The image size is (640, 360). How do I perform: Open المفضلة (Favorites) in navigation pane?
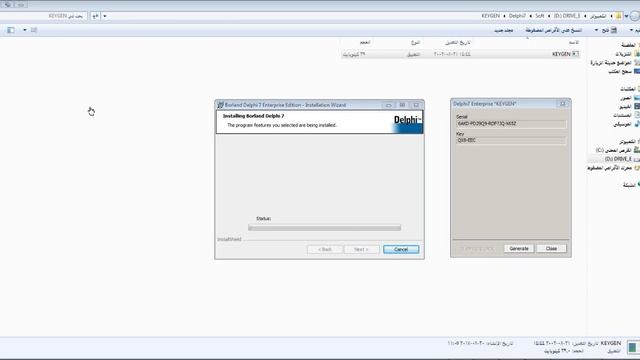(629, 45)
